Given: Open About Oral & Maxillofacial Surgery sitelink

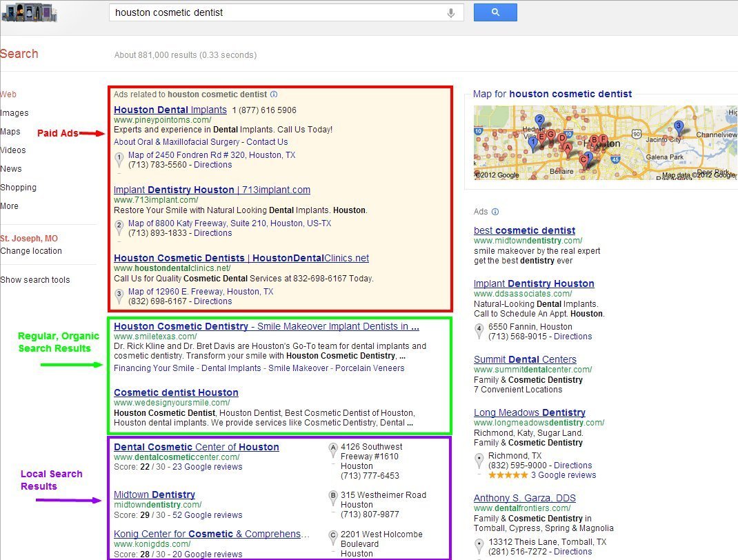Looking at the screenshot, I should [x=177, y=141].
